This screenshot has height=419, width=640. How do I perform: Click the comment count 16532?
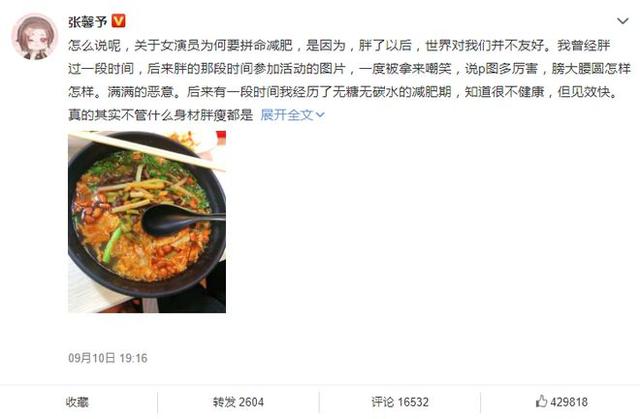coord(413,402)
